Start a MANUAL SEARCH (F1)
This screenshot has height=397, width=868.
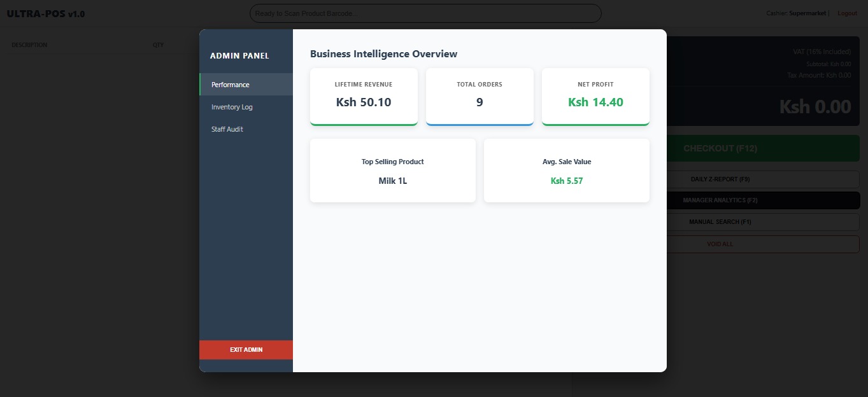[720, 221]
